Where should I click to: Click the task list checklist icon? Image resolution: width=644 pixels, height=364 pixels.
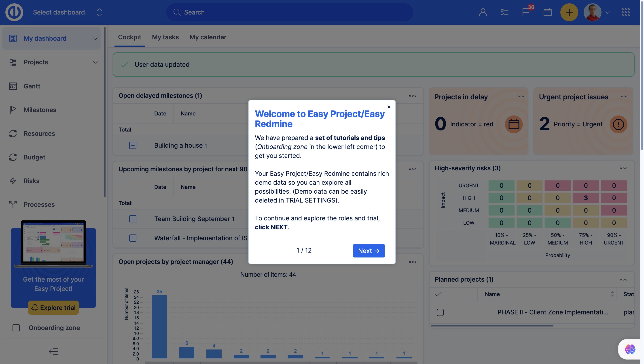coord(504,12)
